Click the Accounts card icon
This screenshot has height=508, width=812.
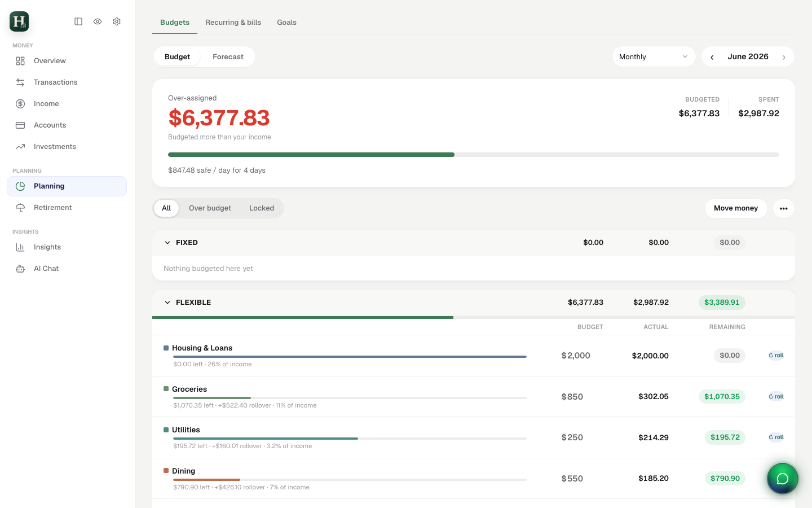(x=20, y=125)
